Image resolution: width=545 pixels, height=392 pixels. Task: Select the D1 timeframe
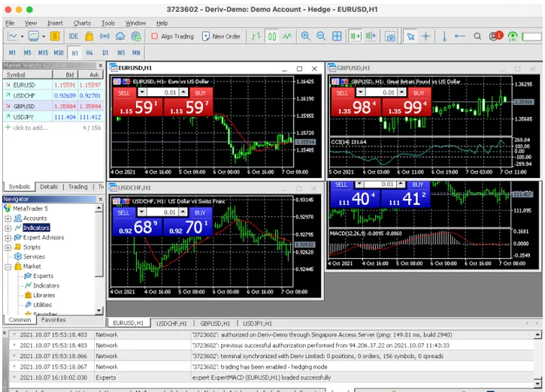click(x=105, y=53)
